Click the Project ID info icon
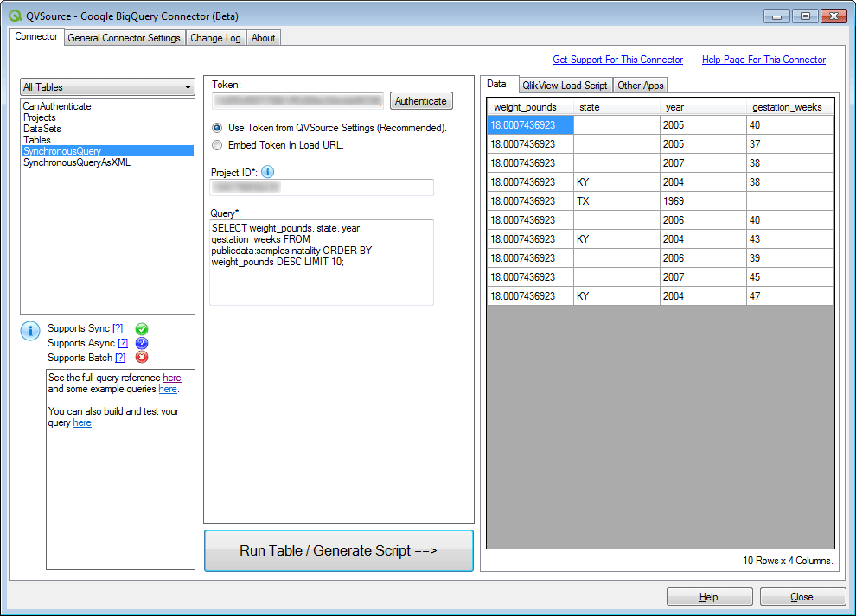Screen dimensions: 856x616 pos(267,172)
